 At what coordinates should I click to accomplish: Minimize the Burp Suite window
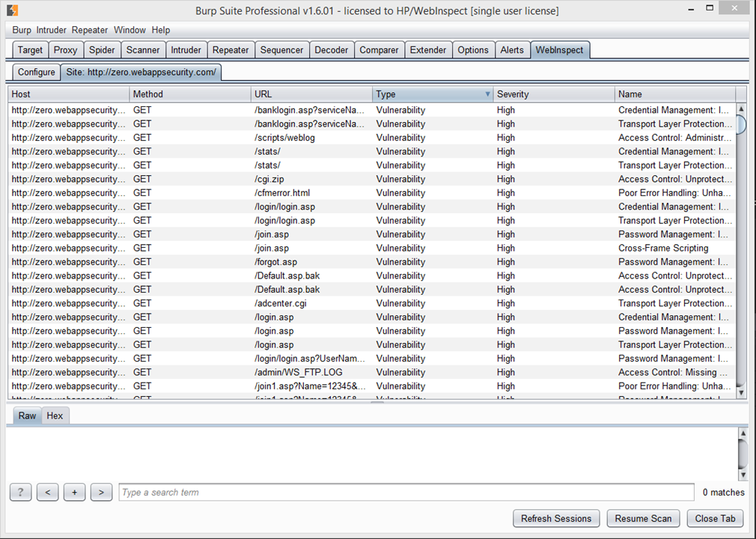click(692, 9)
